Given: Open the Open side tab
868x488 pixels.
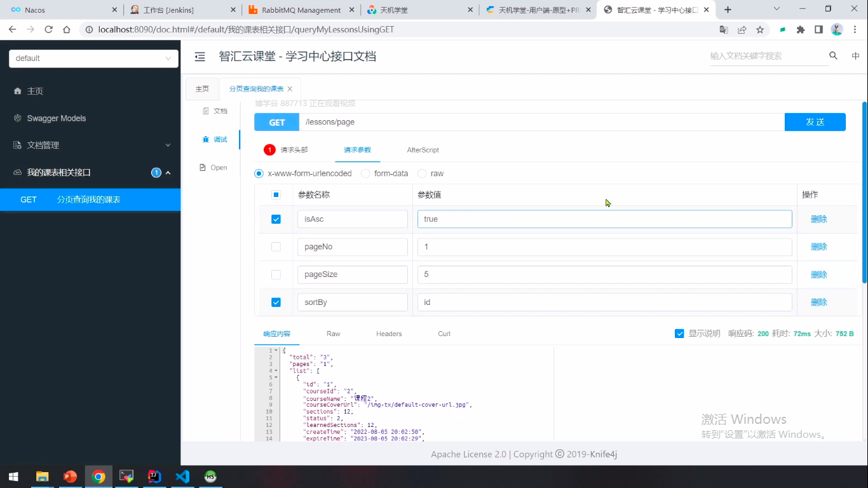Looking at the screenshot, I should coord(214,168).
